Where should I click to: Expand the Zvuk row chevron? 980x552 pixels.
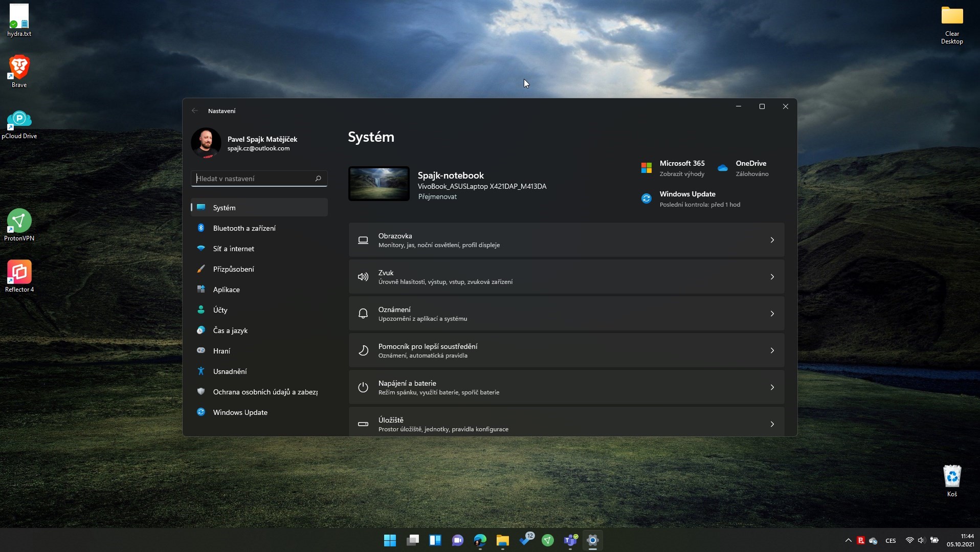pyautogui.click(x=772, y=277)
